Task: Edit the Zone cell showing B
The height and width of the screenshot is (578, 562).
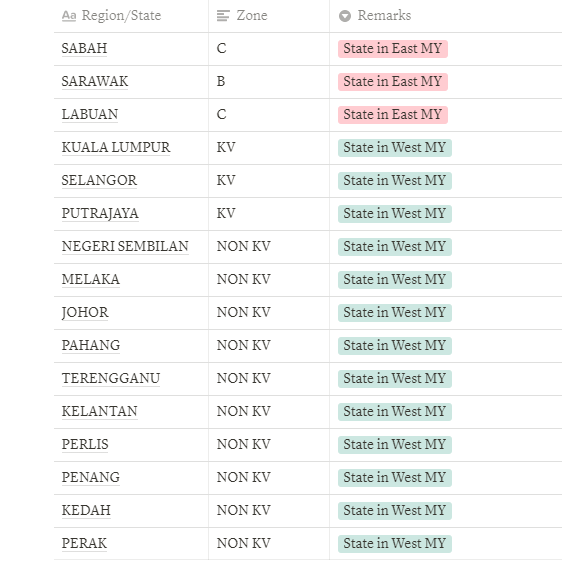Action: 269,81
